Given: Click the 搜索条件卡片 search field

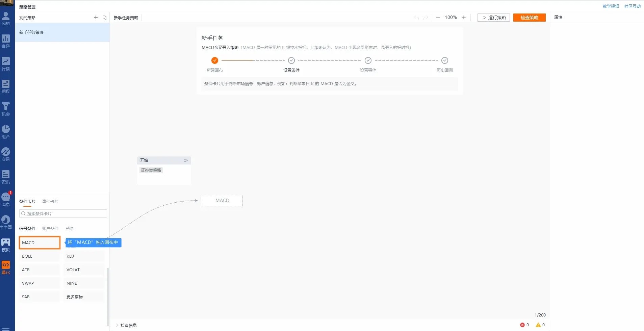Looking at the screenshot, I should tap(63, 213).
